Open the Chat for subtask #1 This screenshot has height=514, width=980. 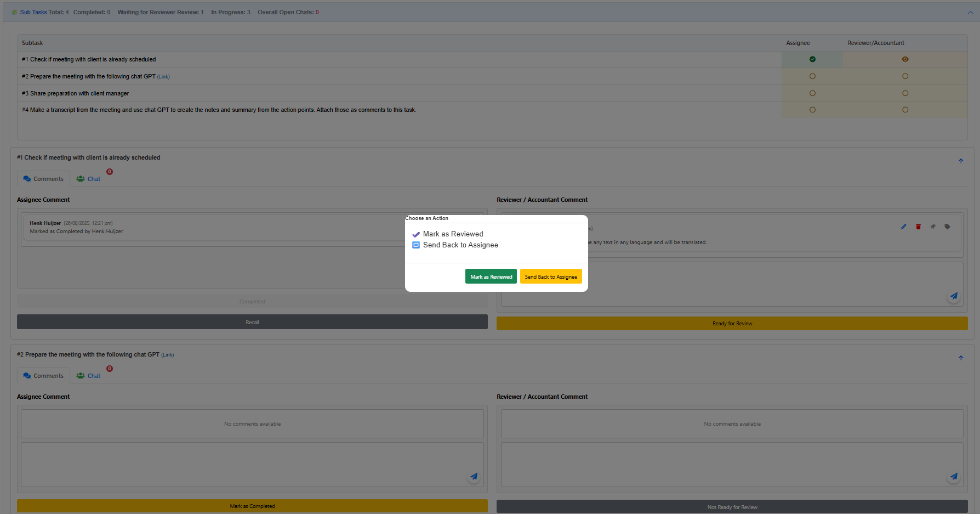coord(88,178)
